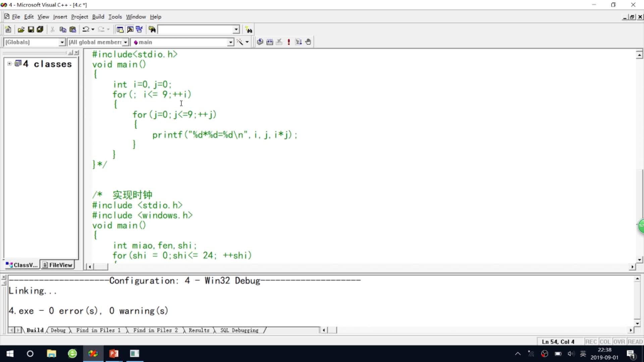Switch to Find in Files 1 tab
The image size is (644, 362).
coord(98,330)
